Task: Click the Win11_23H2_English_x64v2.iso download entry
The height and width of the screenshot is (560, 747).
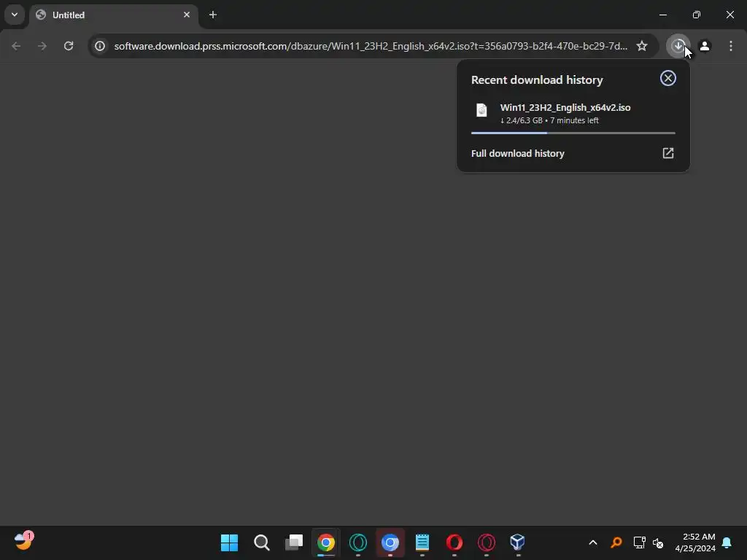Action: click(573, 114)
